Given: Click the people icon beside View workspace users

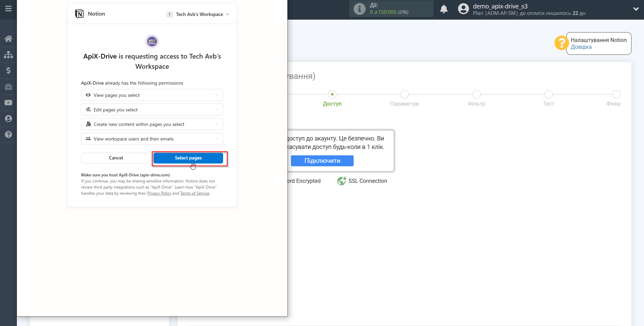Looking at the screenshot, I should [88, 139].
